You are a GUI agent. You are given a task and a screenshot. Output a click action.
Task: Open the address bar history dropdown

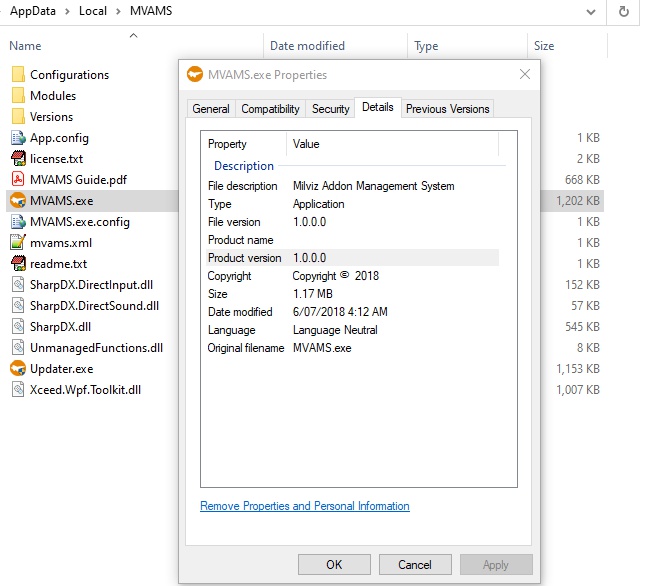(x=591, y=12)
